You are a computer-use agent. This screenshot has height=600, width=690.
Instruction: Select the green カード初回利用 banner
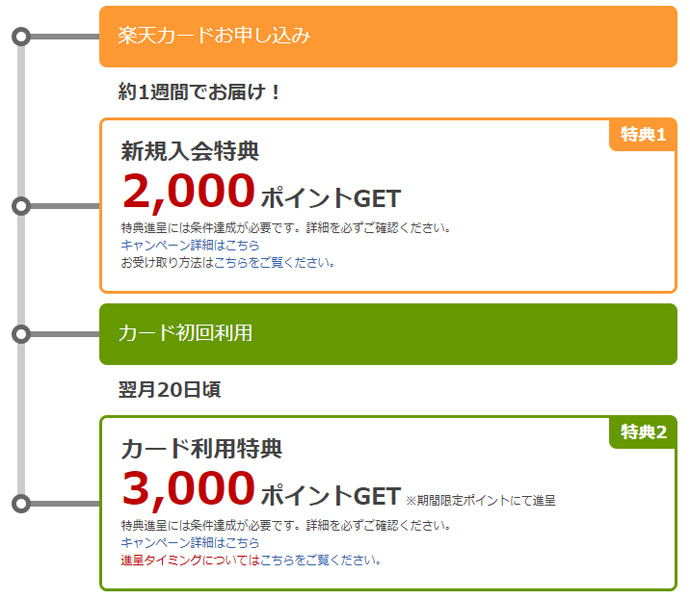[388, 334]
